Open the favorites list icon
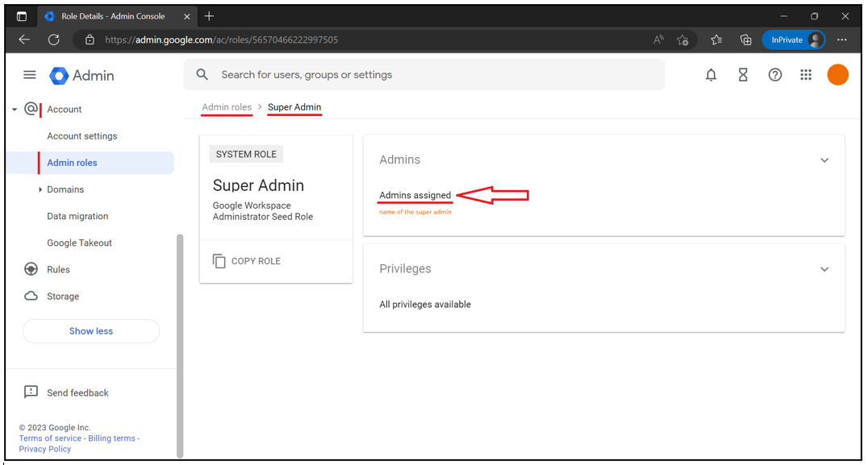Viewport: 868px width, 465px height. (716, 39)
